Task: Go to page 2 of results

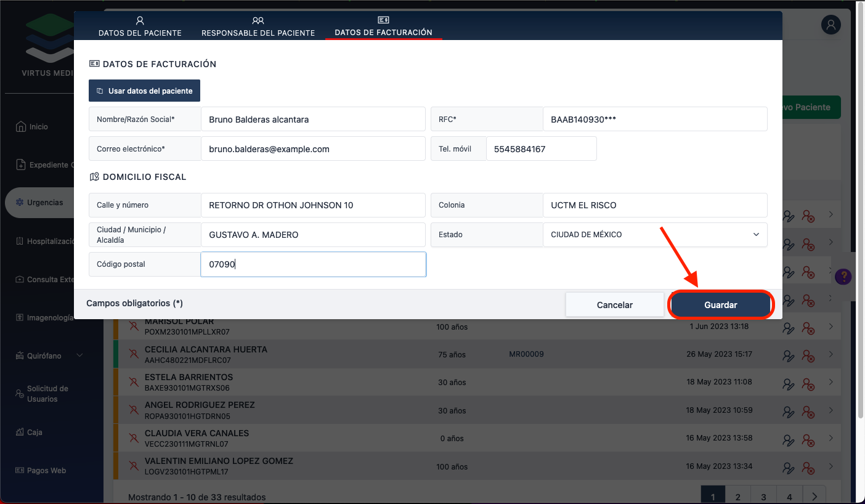Action: [737, 497]
